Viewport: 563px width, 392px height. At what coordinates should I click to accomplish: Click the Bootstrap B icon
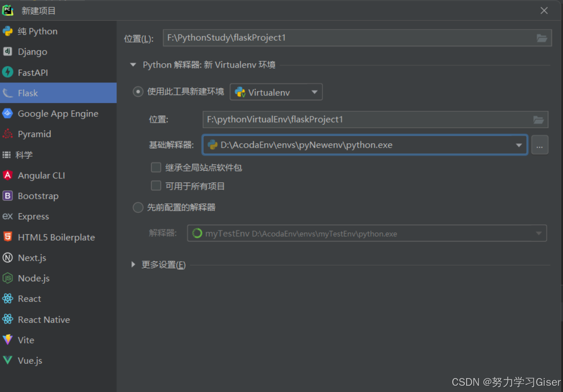[x=8, y=196]
